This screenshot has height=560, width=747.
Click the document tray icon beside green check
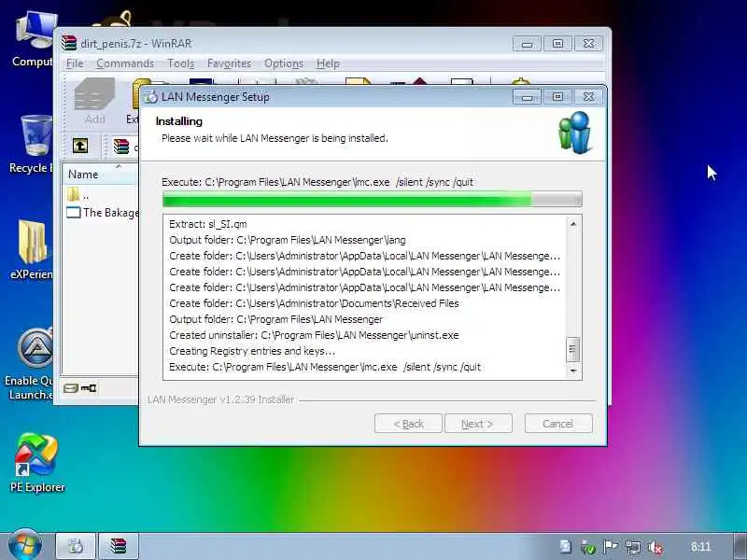pyautogui.click(x=566, y=547)
